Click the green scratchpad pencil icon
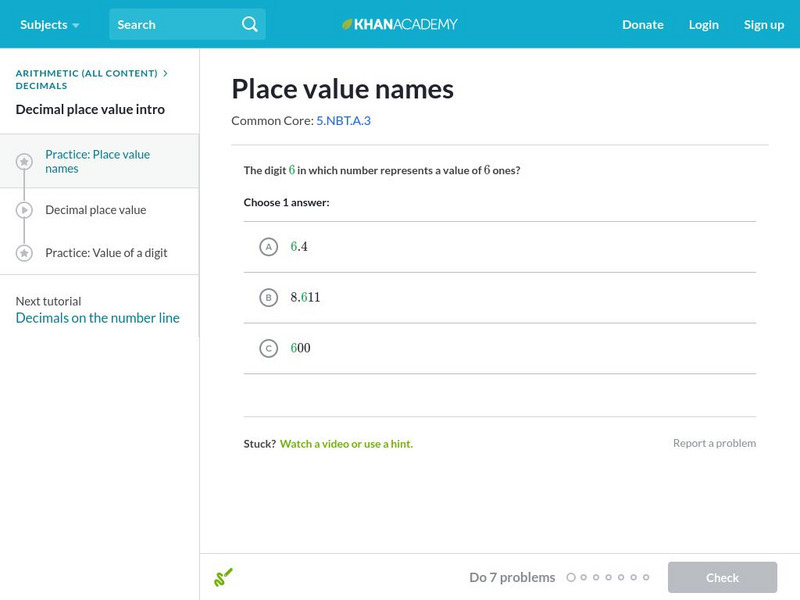Screen dimensions: 800x600 [x=223, y=577]
